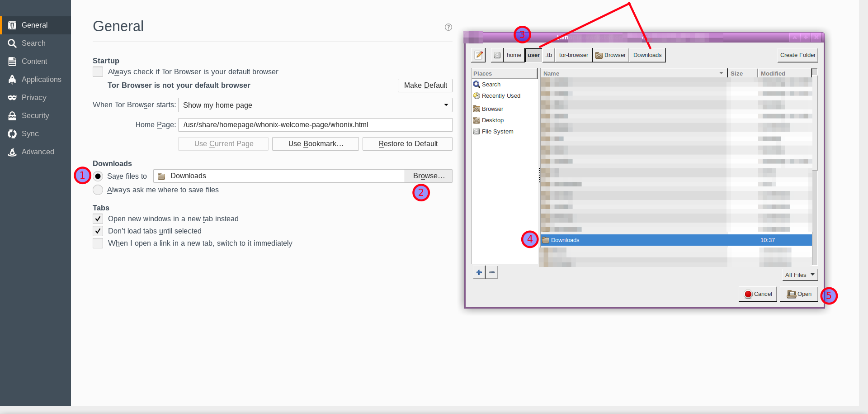
Task: Select File System in Places
Action: tap(497, 132)
